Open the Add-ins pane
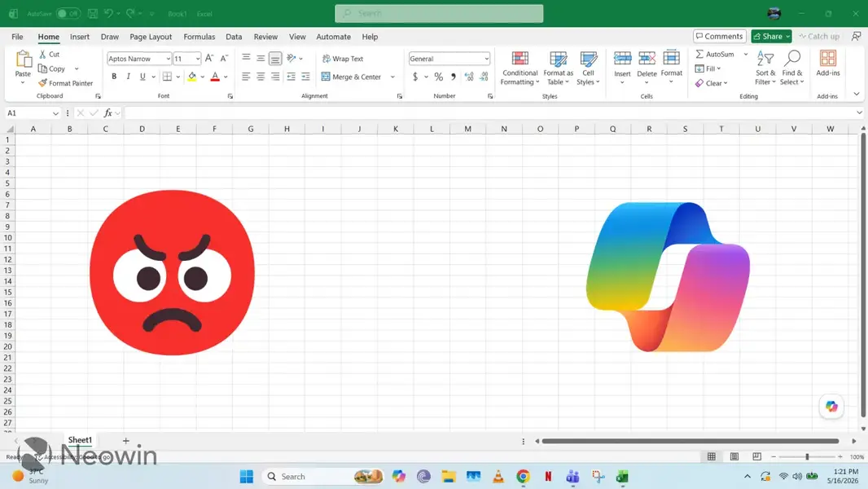This screenshot has height=489, width=868. [x=828, y=63]
